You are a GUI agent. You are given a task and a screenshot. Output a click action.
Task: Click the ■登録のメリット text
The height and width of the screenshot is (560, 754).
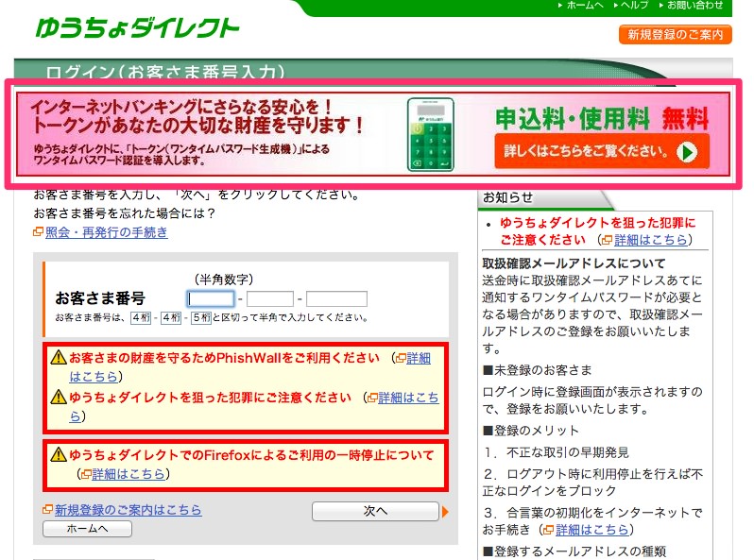(530, 431)
